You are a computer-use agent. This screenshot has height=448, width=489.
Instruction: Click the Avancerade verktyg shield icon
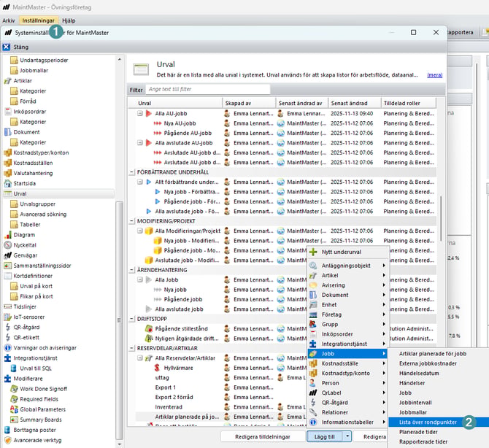[x=7, y=441]
